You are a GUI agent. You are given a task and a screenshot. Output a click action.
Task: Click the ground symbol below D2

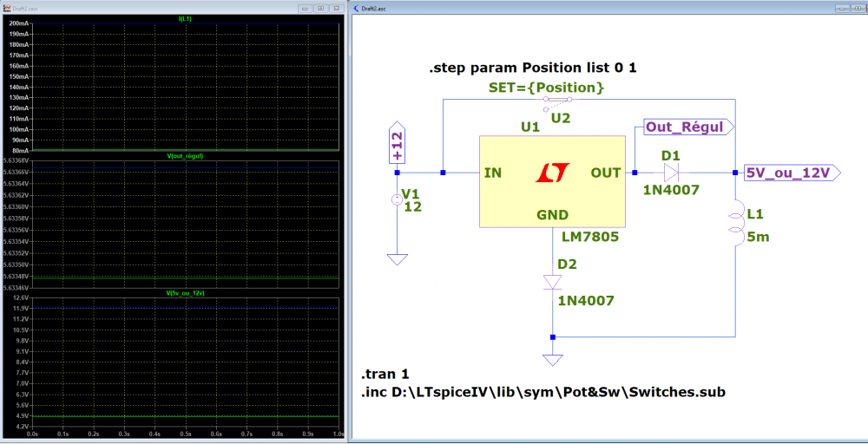tap(552, 360)
